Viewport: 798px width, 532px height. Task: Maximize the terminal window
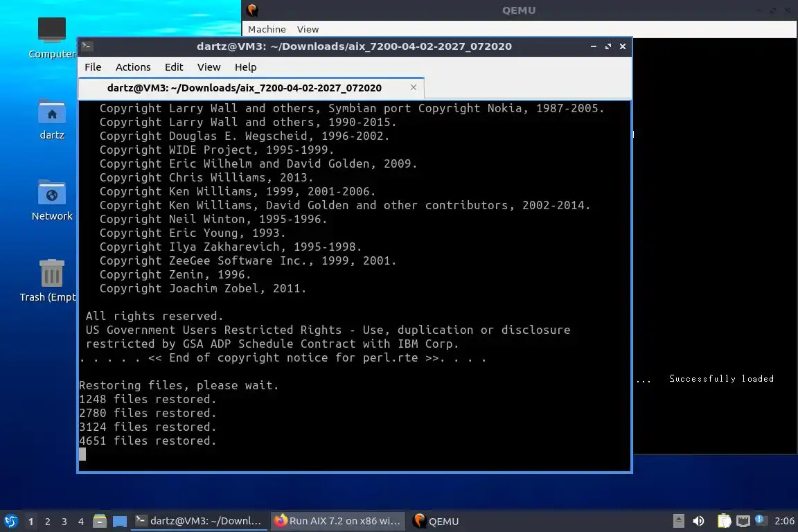point(608,46)
